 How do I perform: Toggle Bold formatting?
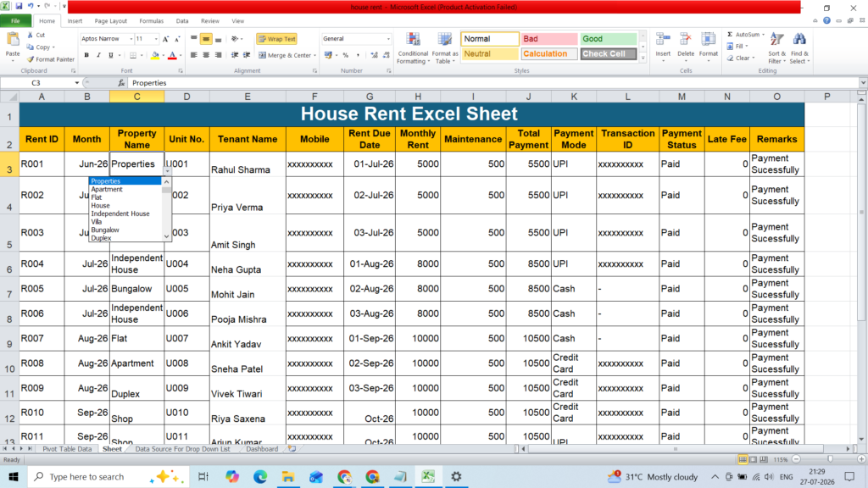click(x=86, y=55)
